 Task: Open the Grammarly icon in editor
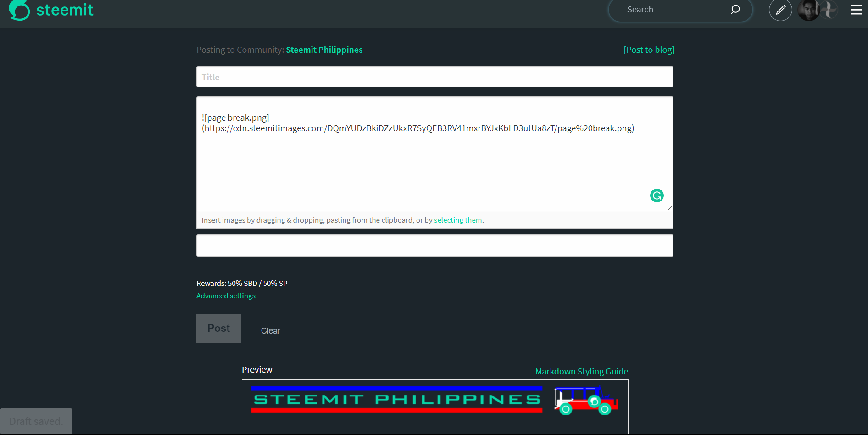[x=657, y=195]
